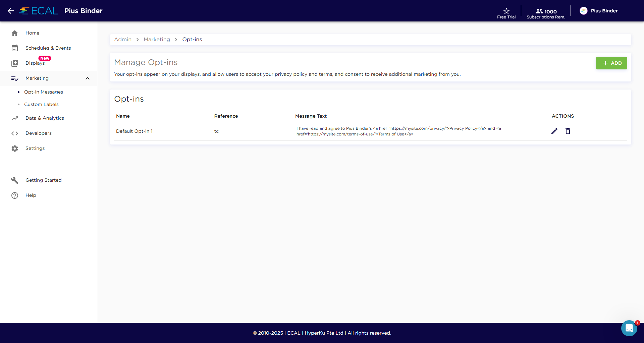Open Home in the sidebar

(x=32, y=33)
